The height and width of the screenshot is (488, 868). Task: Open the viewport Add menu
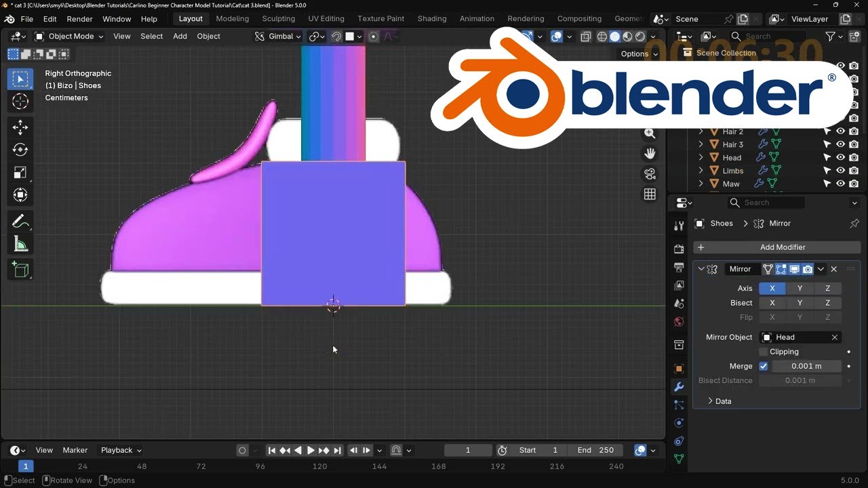point(180,37)
